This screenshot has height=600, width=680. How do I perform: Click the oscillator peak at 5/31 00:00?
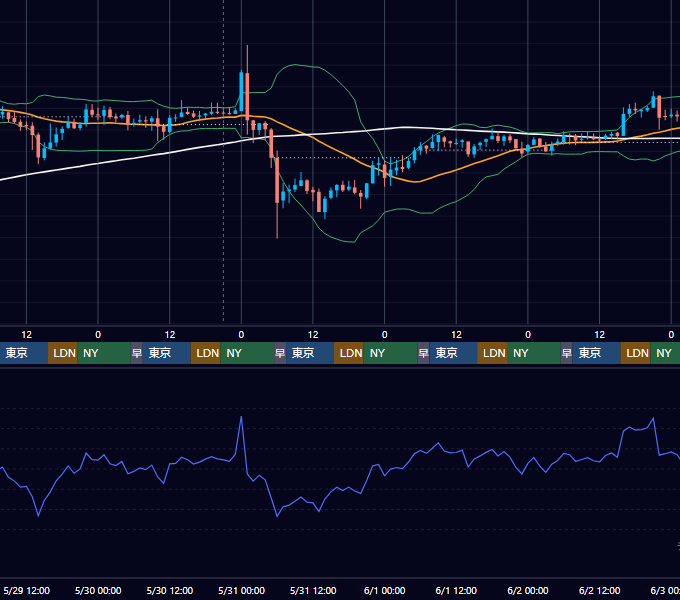[x=241, y=417]
